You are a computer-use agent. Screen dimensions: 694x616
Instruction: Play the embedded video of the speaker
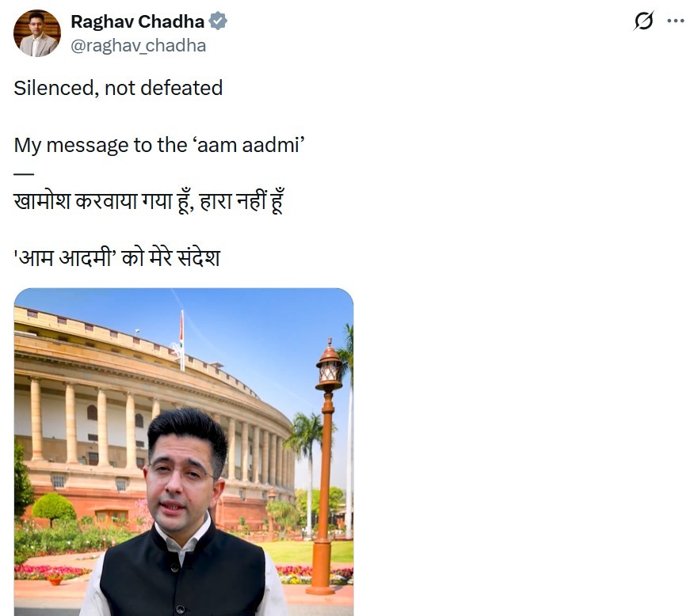[x=184, y=452]
